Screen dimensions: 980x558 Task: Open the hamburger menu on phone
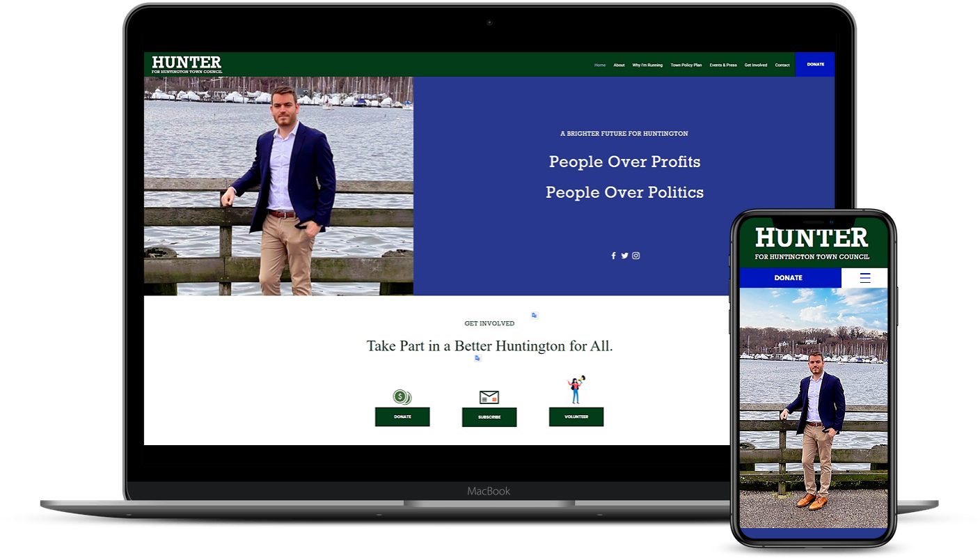pyautogui.click(x=865, y=278)
